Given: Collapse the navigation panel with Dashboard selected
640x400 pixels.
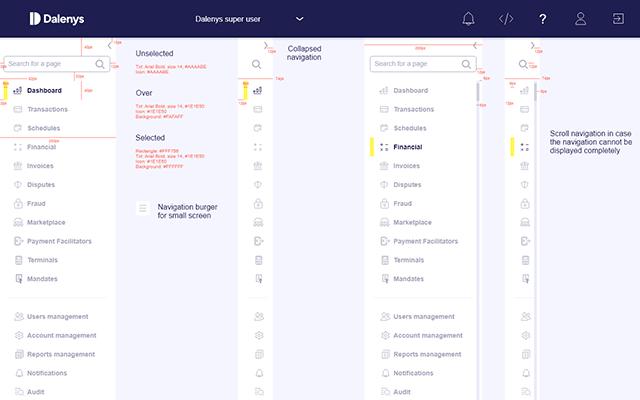Looking at the screenshot, I should (x=109, y=45).
